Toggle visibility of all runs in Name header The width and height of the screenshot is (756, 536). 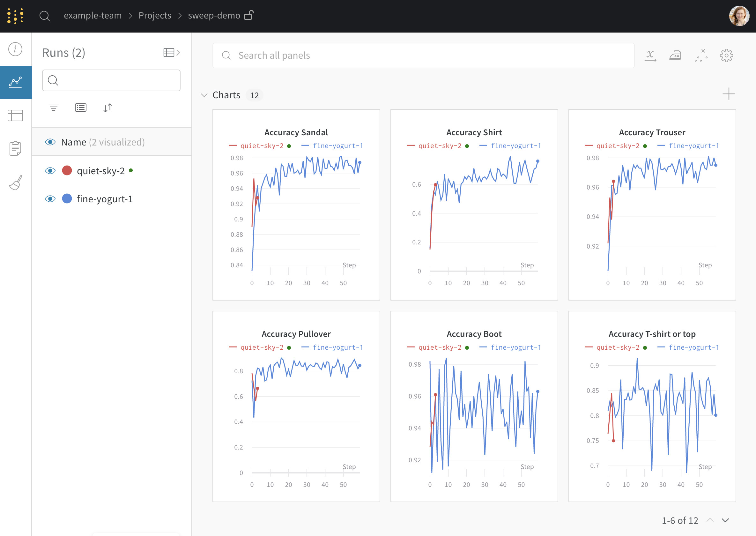pyautogui.click(x=50, y=142)
